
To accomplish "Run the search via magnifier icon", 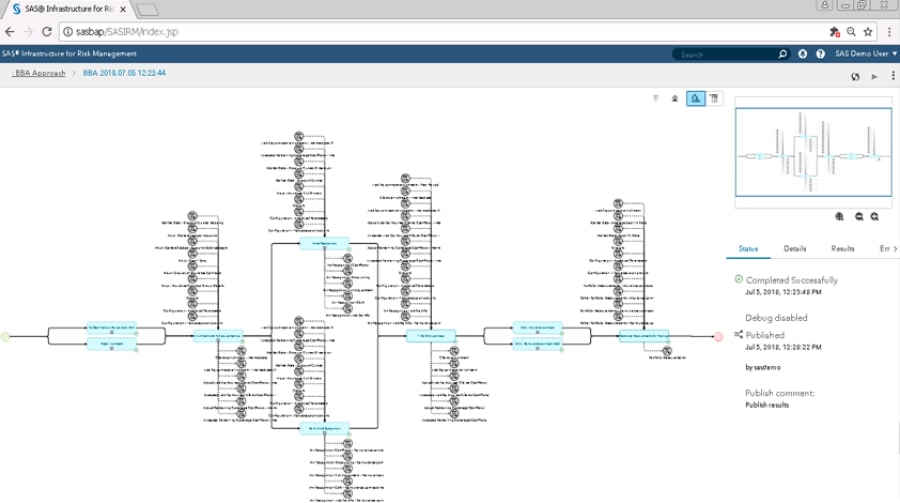I will [x=782, y=54].
